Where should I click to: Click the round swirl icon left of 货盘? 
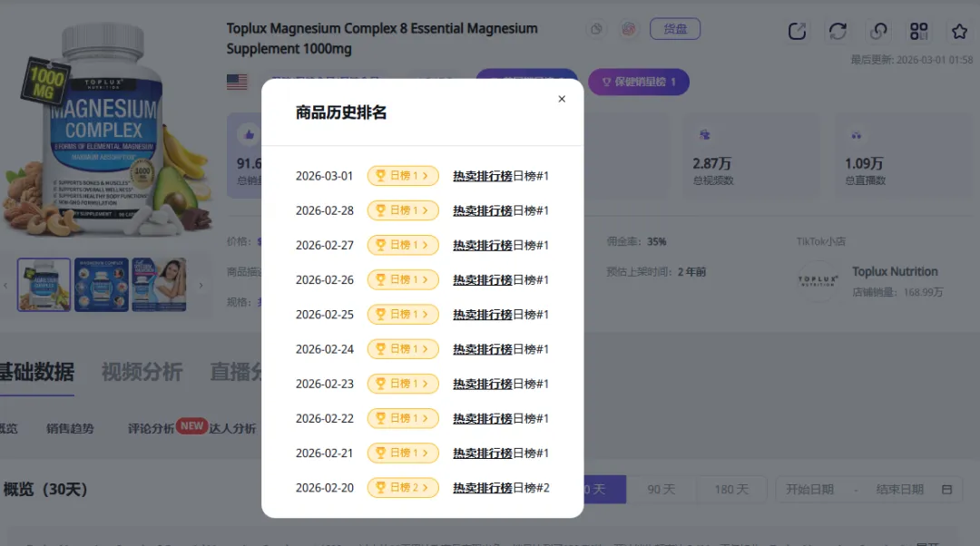point(629,29)
